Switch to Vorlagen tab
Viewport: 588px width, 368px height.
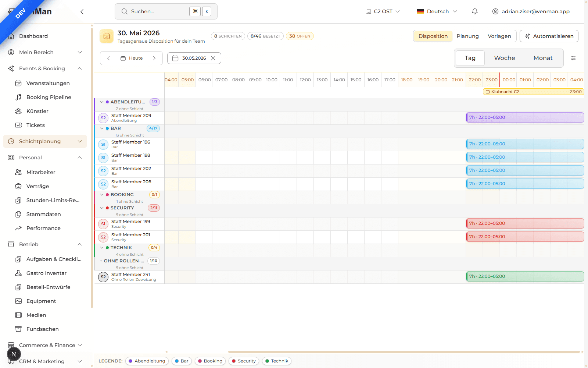pyautogui.click(x=499, y=36)
